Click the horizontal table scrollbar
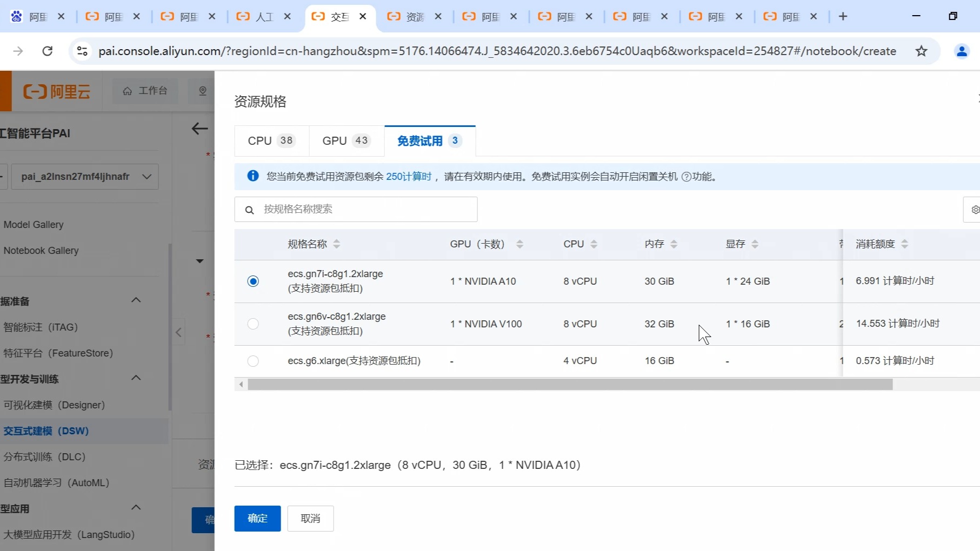 tap(570, 384)
